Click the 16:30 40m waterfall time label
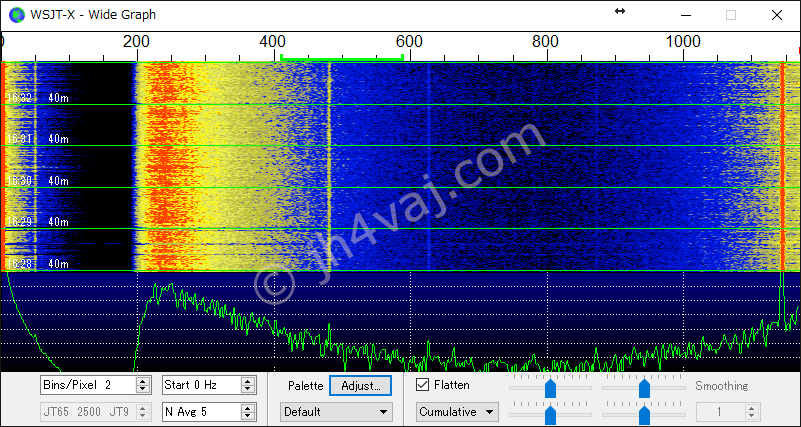The width and height of the screenshot is (801, 427). [x=37, y=181]
